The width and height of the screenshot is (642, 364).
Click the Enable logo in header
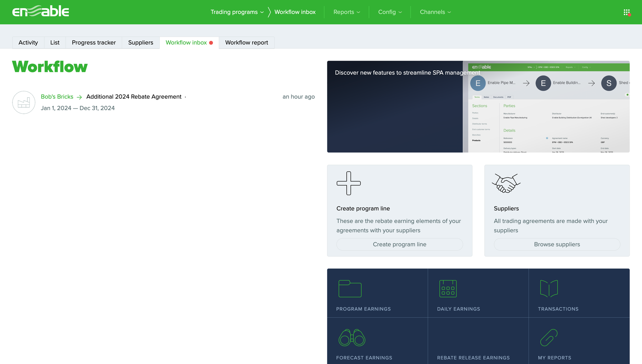41,11
